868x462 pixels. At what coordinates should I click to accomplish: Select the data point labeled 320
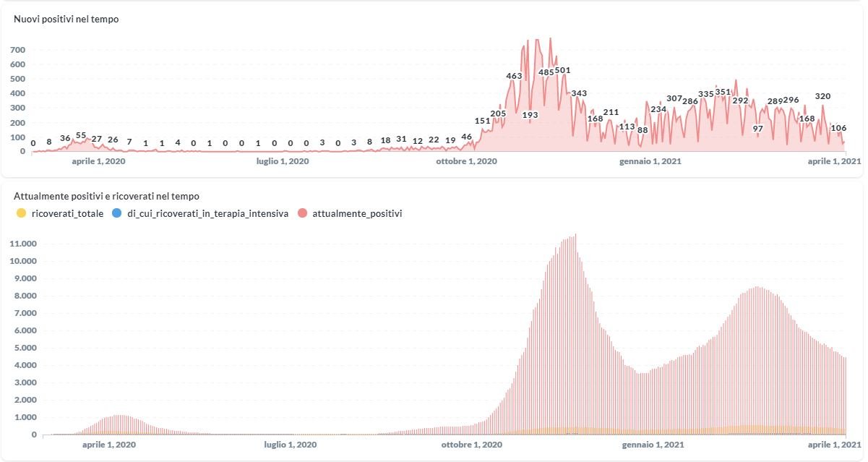pos(822,96)
